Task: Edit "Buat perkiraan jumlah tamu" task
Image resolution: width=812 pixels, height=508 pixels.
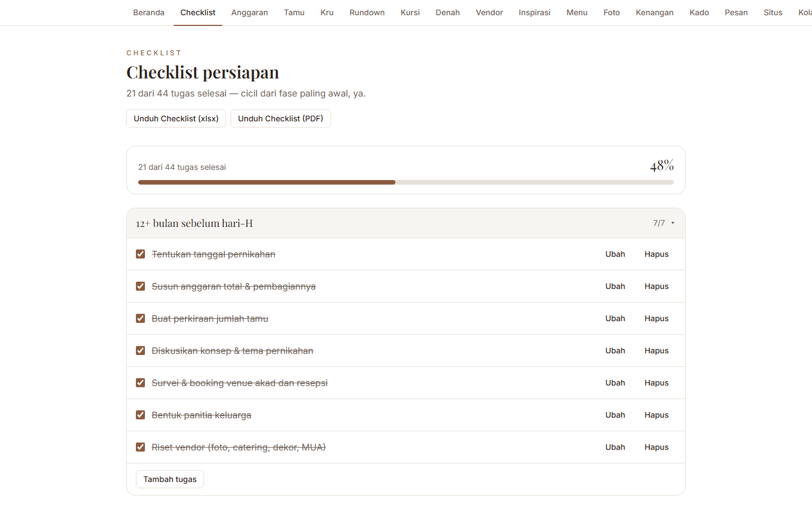Action: point(615,318)
